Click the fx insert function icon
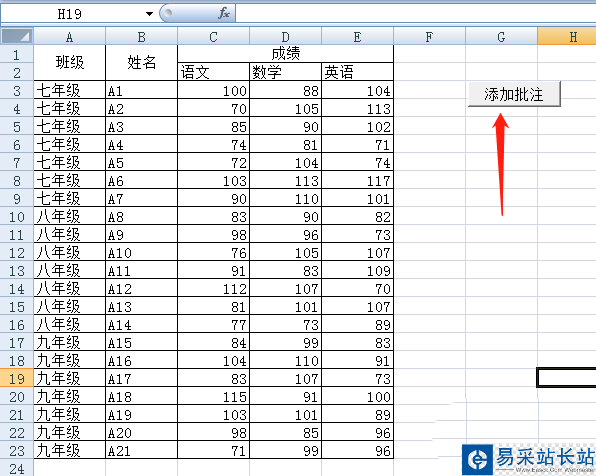The height and width of the screenshot is (476, 596). click(x=224, y=13)
